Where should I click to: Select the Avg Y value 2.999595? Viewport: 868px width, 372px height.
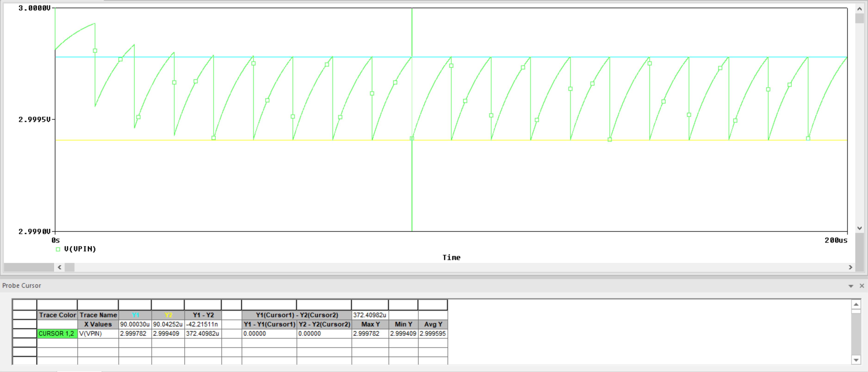[x=433, y=334]
